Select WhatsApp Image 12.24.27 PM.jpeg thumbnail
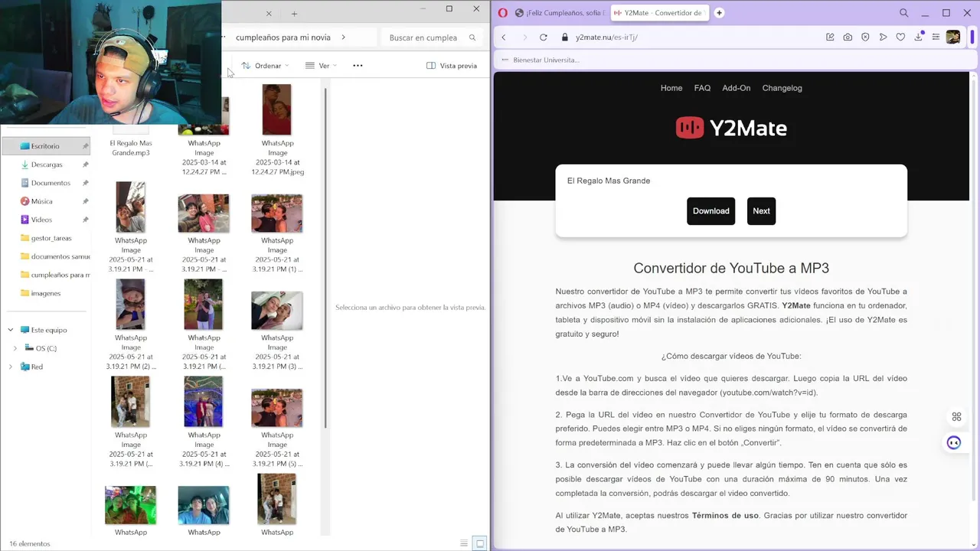 click(x=277, y=109)
